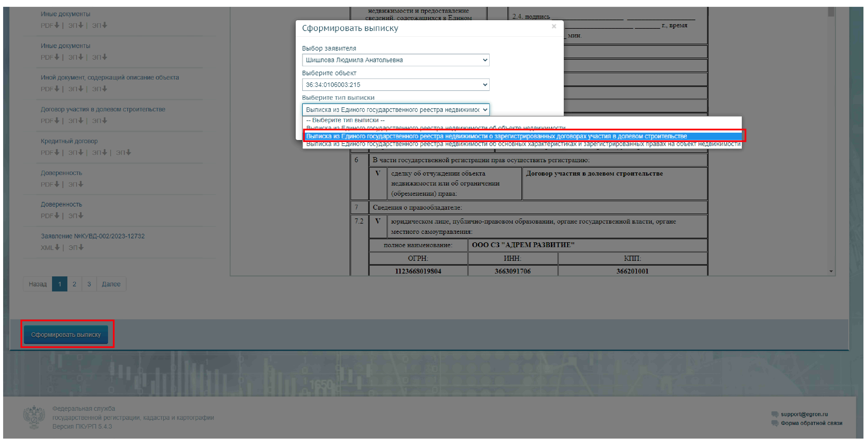Go to page 2 of documents
The image size is (868, 442).
[74, 284]
